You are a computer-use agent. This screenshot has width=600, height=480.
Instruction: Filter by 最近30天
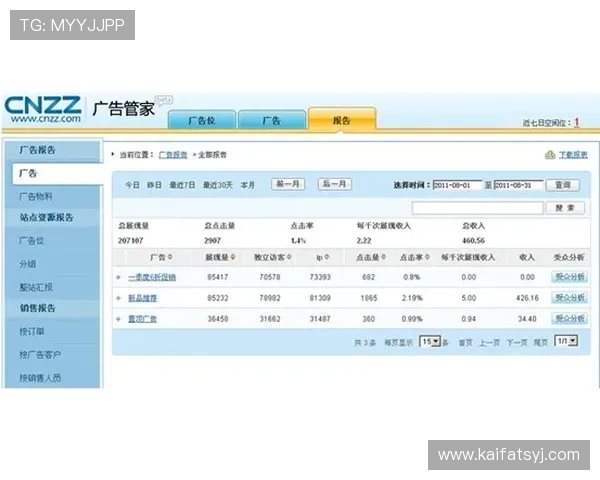coord(218,185)
